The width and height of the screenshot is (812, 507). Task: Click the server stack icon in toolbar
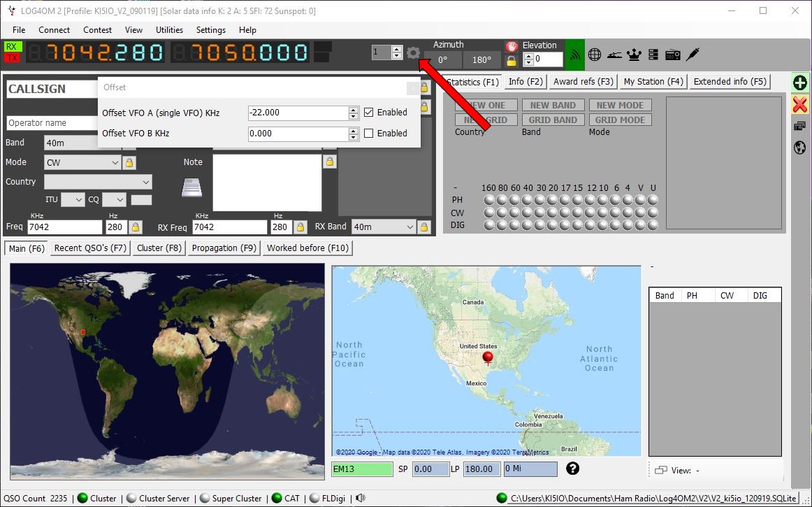(653, 55)
